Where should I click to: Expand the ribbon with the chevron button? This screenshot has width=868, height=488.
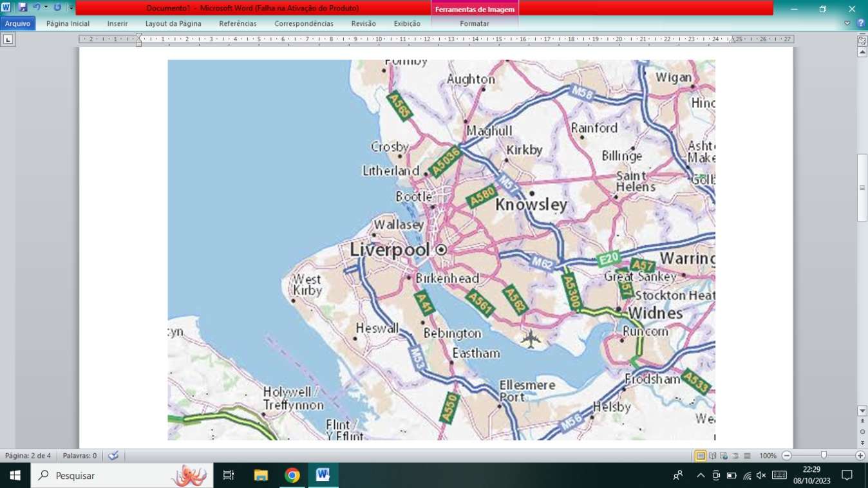pyautogui.click(x=847, y=23)
